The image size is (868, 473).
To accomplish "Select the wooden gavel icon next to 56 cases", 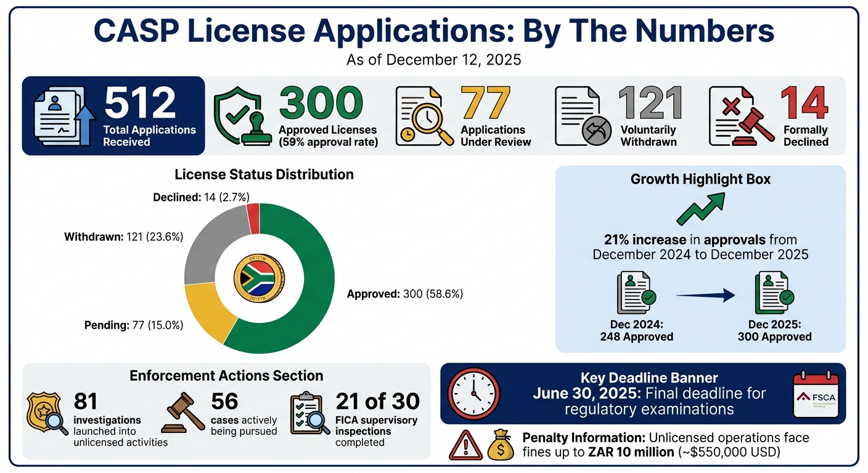I will [x=183, y=410].
